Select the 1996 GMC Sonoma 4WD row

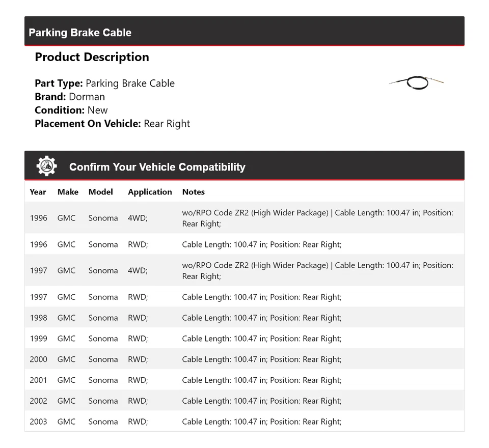coord(244,218)
